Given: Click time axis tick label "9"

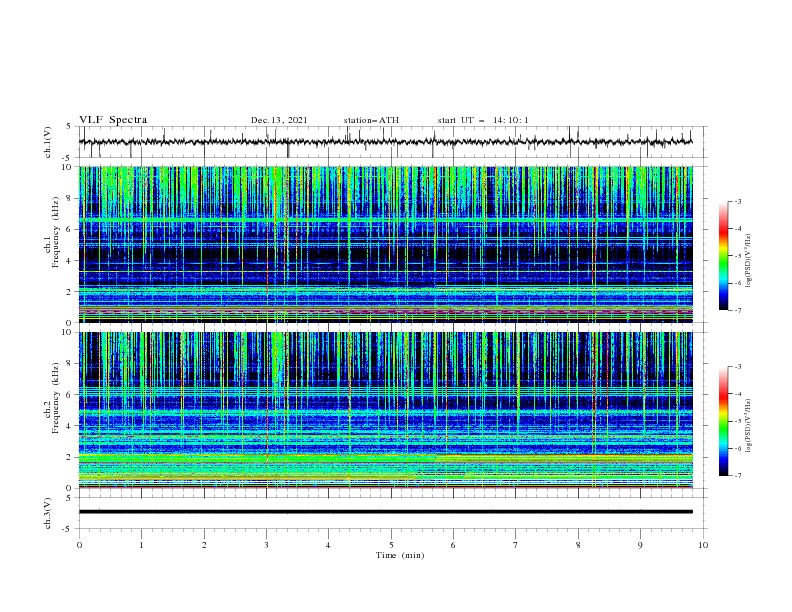Looking at the screenshot, I should coord(640,545).
